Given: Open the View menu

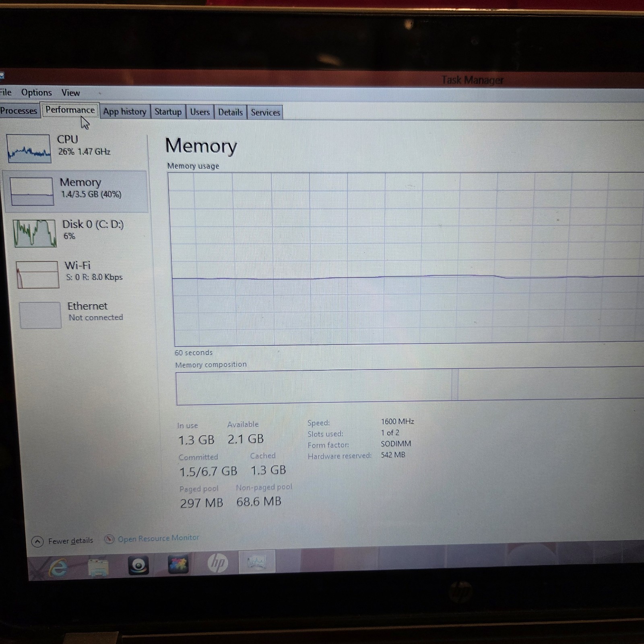Looking at the screenshot, I should [x=70, y=93].
